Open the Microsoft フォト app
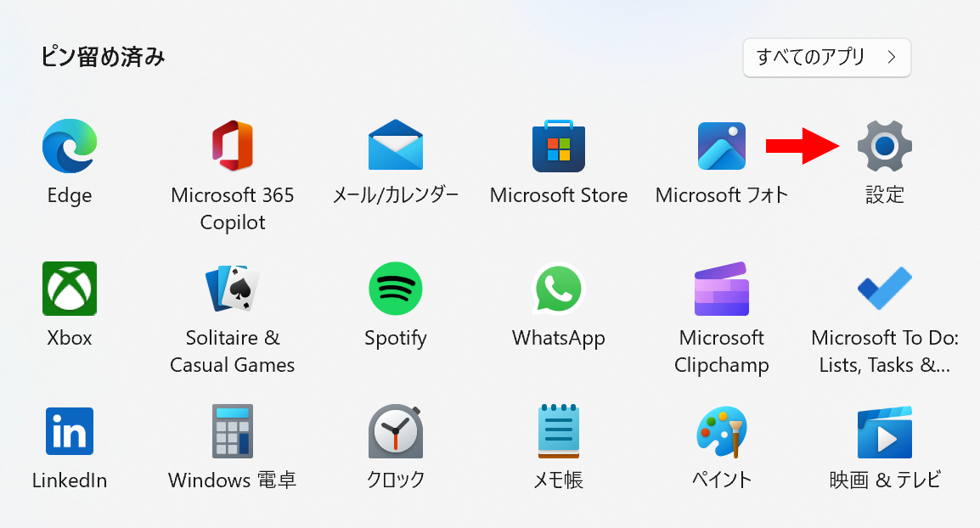The width and height of the screenshot is (980, 528). pos(721,146)
